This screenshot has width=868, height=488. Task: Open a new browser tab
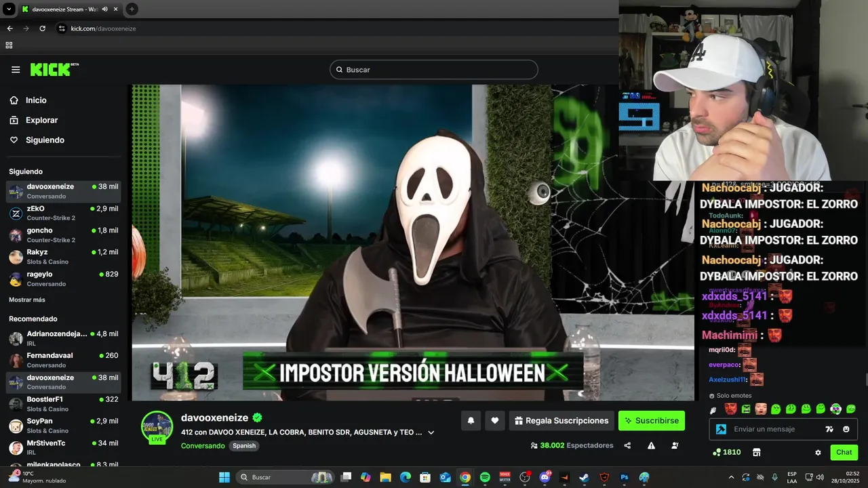tap(132, 9)
